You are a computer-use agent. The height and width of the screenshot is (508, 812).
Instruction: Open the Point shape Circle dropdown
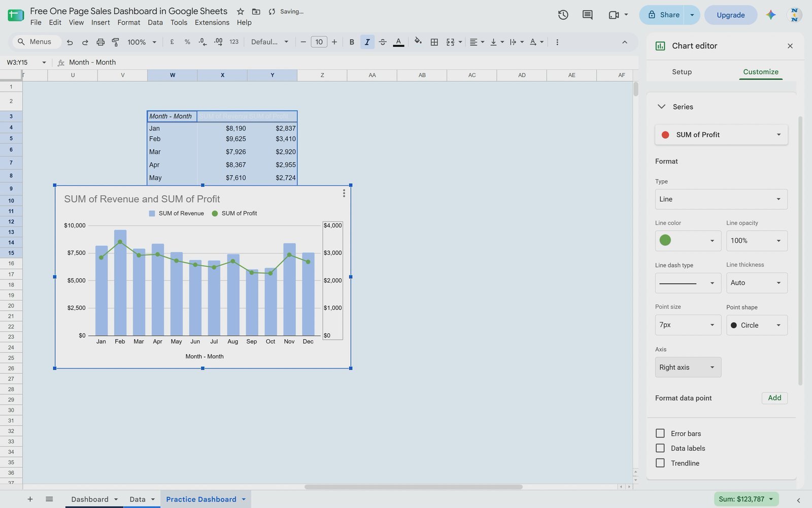pyautogui.click(x=757, y=325)
